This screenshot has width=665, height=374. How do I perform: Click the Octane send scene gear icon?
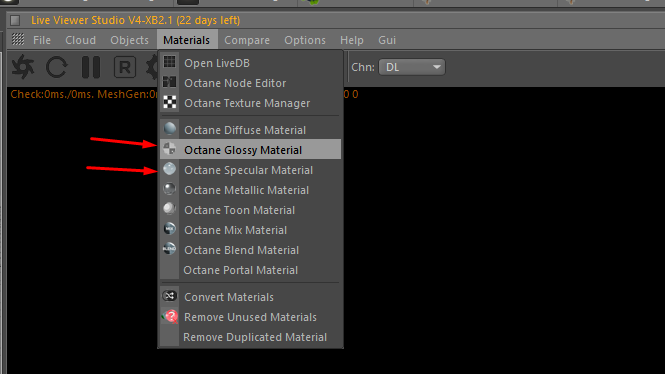click(x=23, y=67)
